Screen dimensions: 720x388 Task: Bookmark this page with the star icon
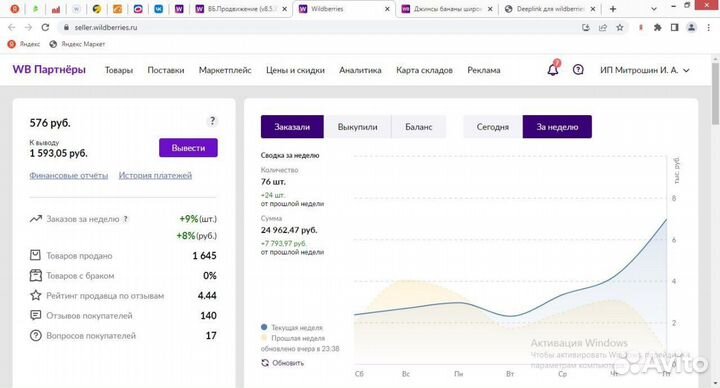(619, 28)
